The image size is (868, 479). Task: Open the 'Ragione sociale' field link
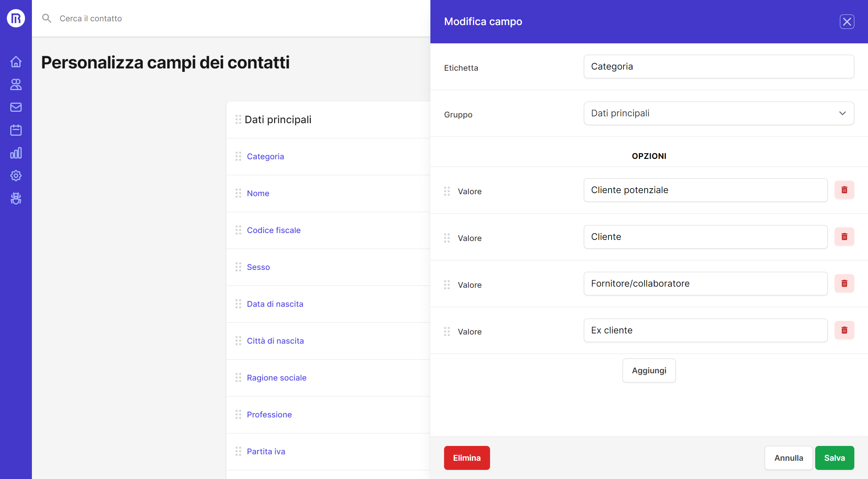click(x=277, y=378)
